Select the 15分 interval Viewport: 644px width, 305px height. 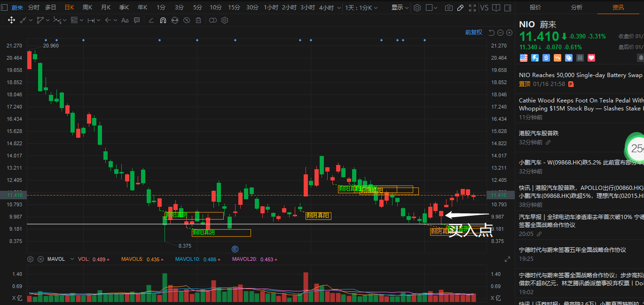234,8
